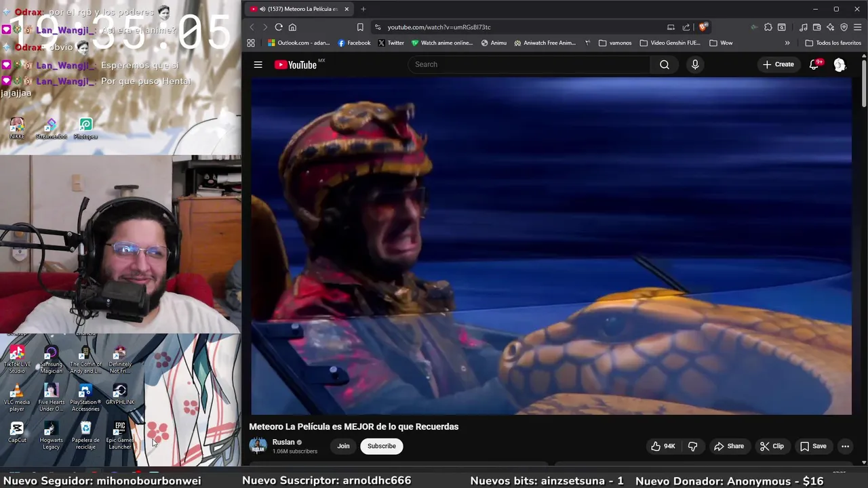Expand the Video Genshin FUE bookmarks folder

tap(670, 43)
